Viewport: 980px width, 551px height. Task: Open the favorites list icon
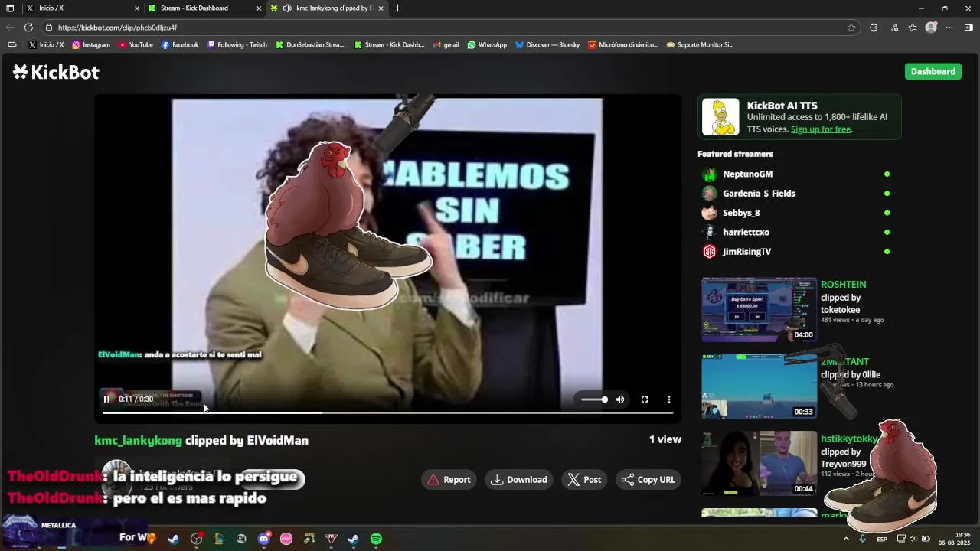913,28
